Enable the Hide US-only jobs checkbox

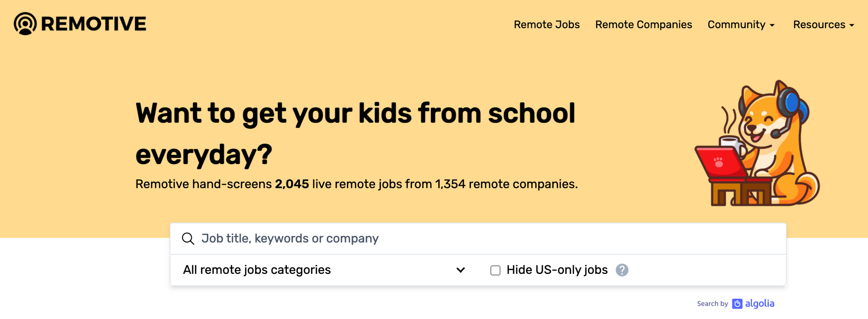[x=495, y=270]
